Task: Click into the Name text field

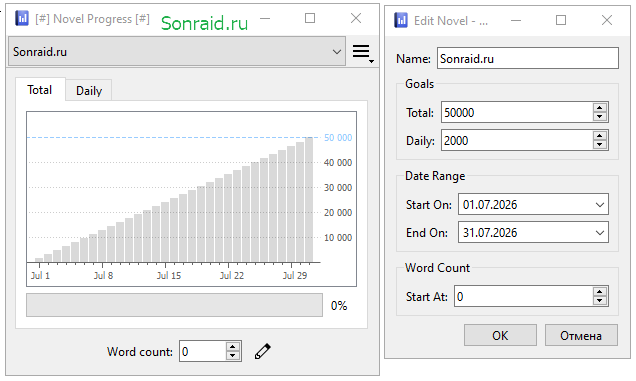Action: pyautogui.click(x=528, y=58)
